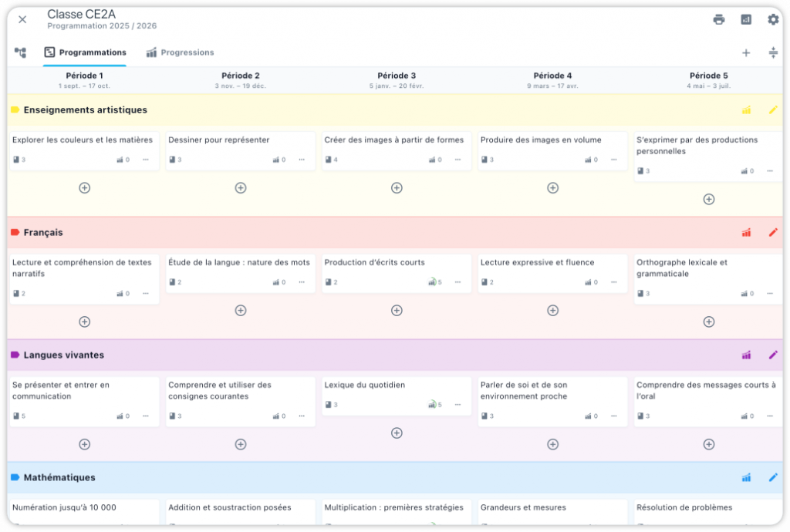The image size is (790, 532).
Task: Add item to Langues vivantes Période 5
Action: [709, 444]
